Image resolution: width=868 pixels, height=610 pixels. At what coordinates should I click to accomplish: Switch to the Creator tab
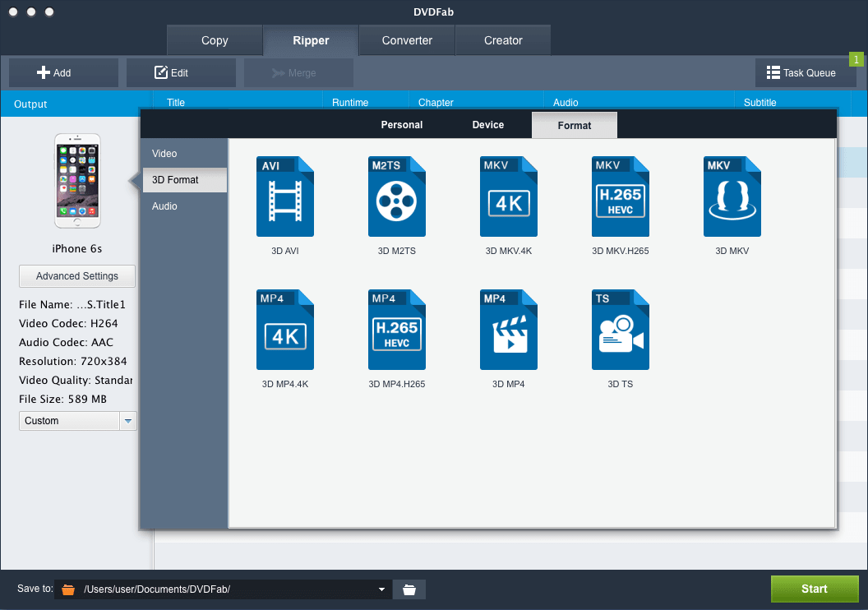(x=503, y=40)
